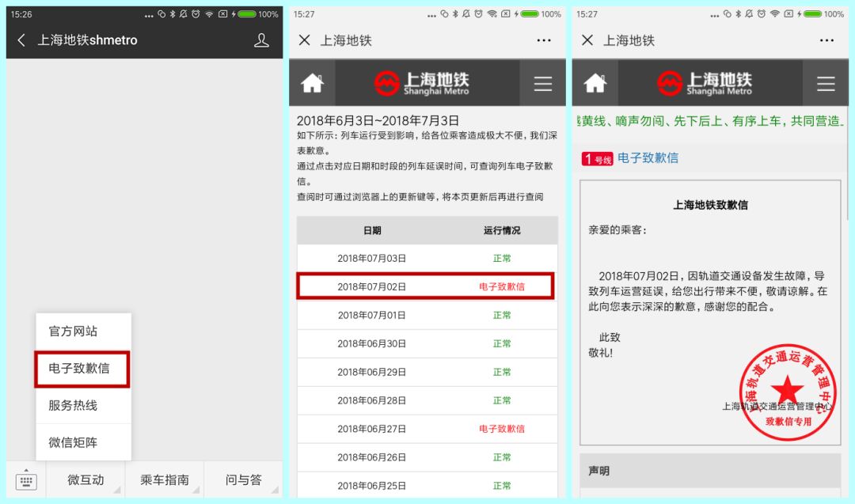Select the date cell 2018年07月02日
The width and height of the screenshot is (855, 504).
(x=372, y=286)
